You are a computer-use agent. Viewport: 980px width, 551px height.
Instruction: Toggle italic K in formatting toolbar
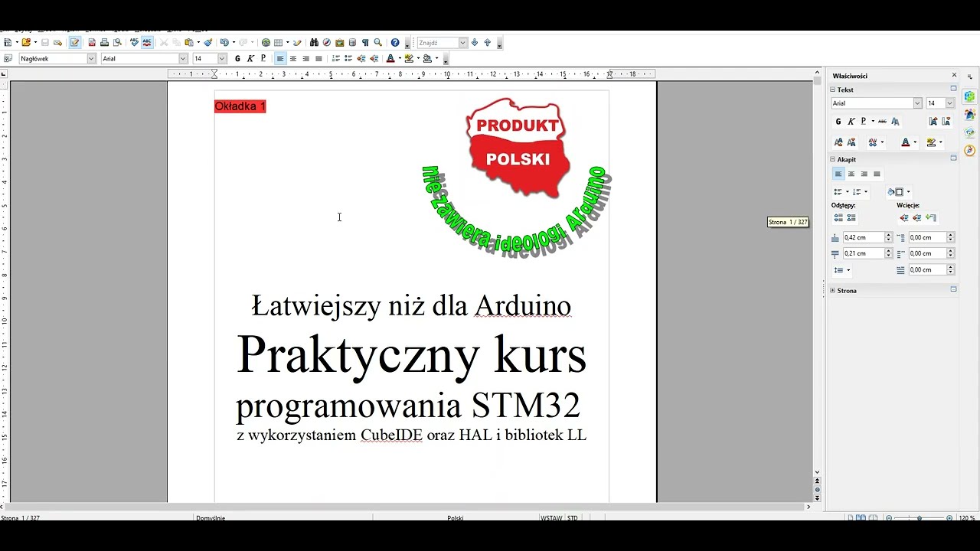pyautogui.click(x=250, y=58)
